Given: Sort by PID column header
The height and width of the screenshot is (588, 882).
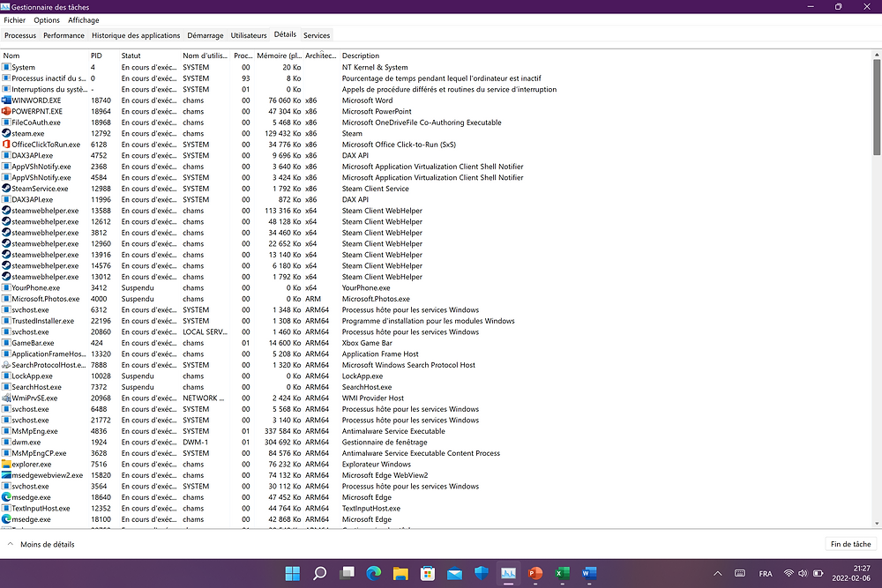Looking at the screenshot, I should tap(104, 56).
